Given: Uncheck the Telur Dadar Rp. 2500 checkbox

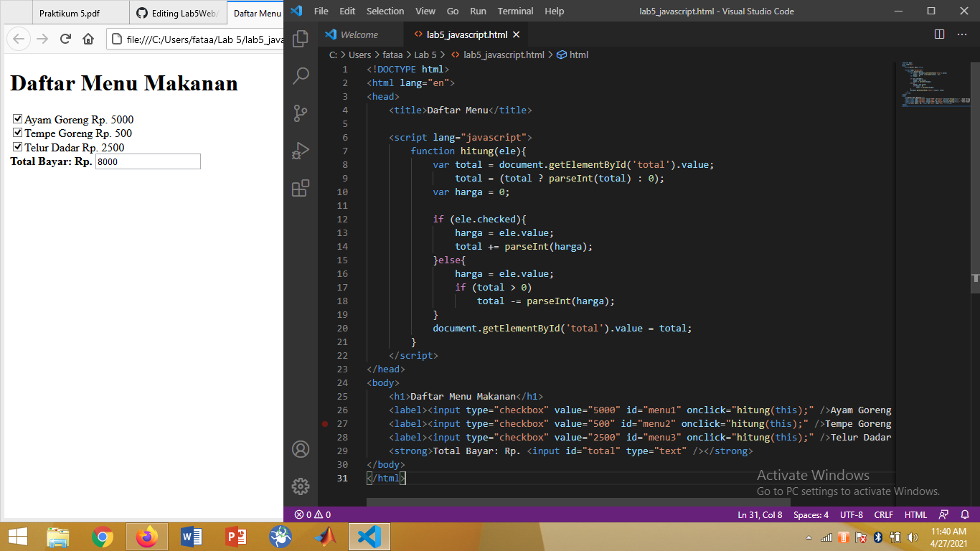Looking at the screenshot, I should 16,146.
